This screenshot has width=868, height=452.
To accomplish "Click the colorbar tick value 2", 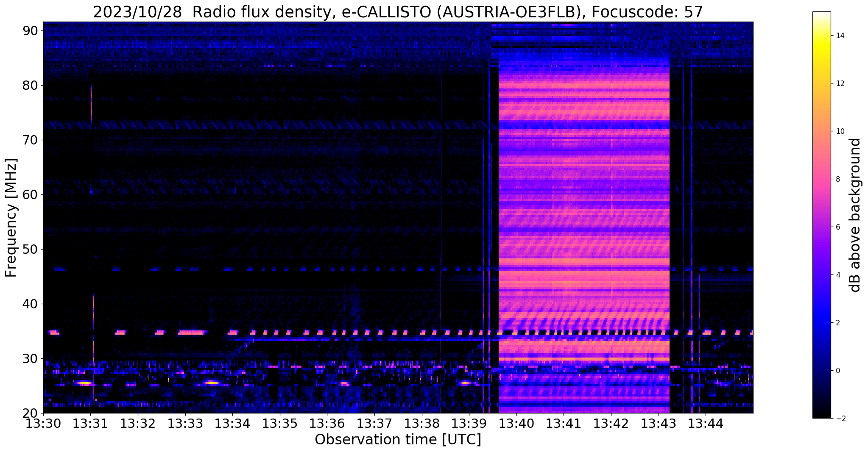I will 837,323.
